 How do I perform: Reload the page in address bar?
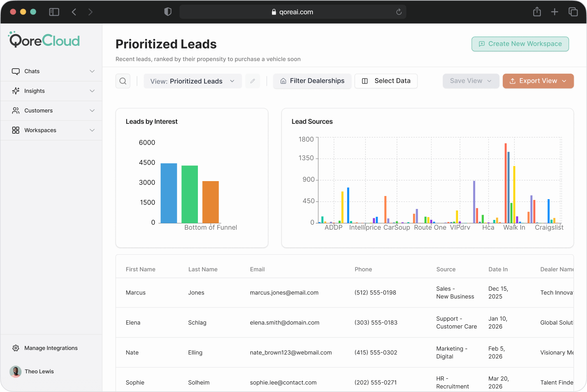399,12
